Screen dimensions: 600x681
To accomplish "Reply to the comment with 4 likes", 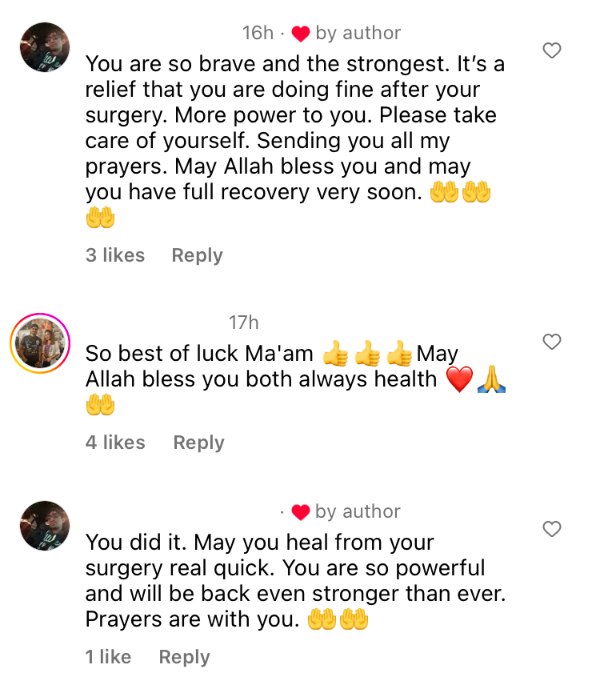I will coord(199,443).
